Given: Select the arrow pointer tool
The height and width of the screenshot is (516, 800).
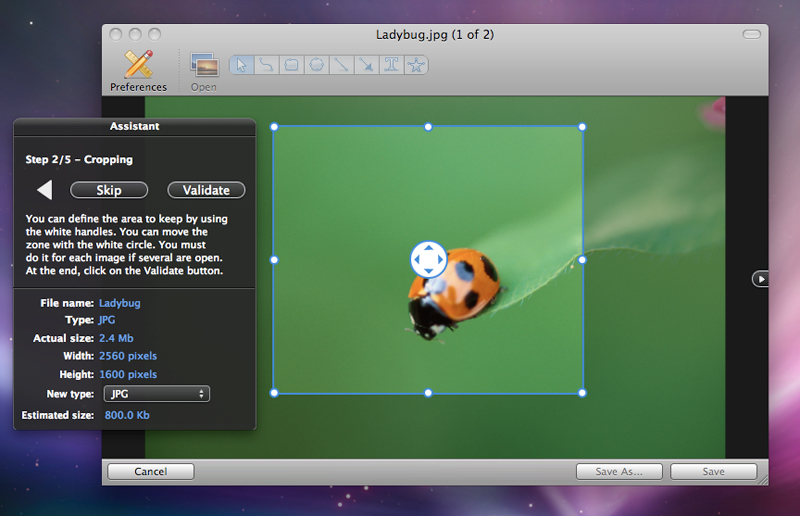Looking at the screenshot, I should coord(242,65).
